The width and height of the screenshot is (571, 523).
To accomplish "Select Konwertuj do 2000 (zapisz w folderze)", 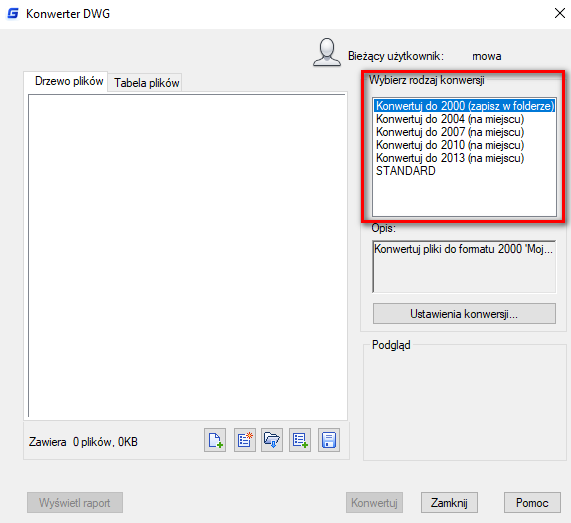I will point(465,106).
